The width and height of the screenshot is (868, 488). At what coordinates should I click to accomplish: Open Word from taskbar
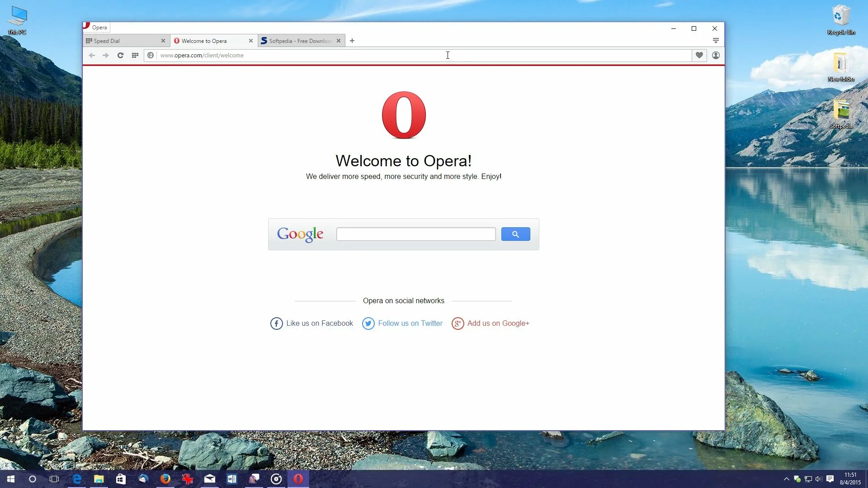coord(232,479)
